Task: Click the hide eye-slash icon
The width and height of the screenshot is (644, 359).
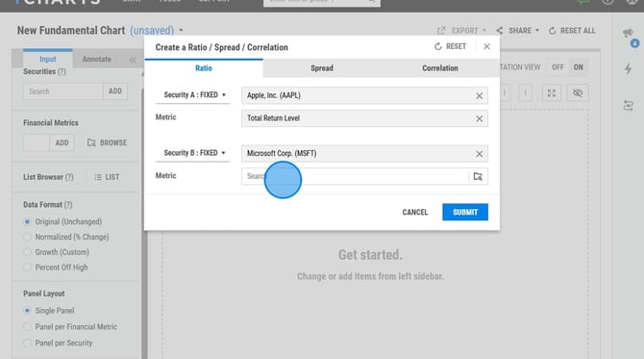Action: click(578, 93)
